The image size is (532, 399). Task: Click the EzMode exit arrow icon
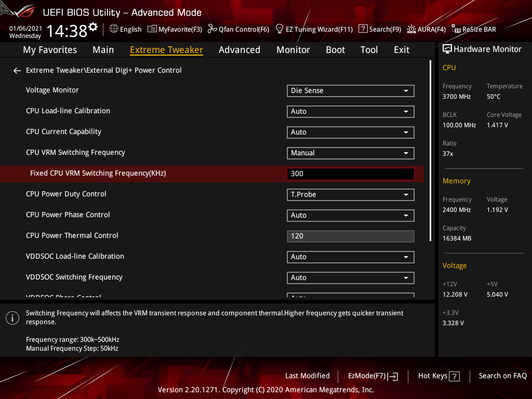[x=393, y=376]
